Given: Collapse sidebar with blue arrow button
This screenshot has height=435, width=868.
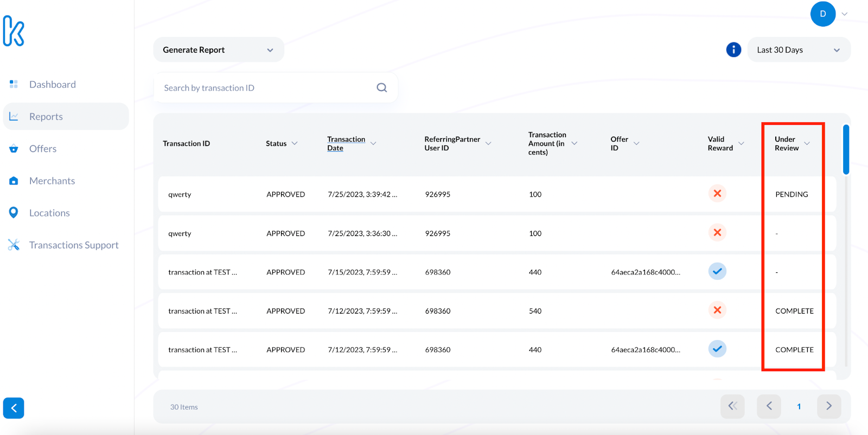Looking at the screenshot, I should point(14,408).
